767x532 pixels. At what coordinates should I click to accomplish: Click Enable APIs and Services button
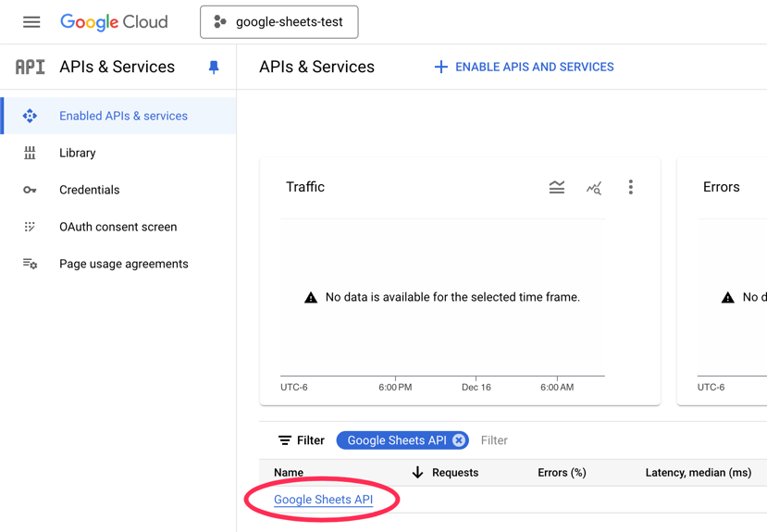524,67
